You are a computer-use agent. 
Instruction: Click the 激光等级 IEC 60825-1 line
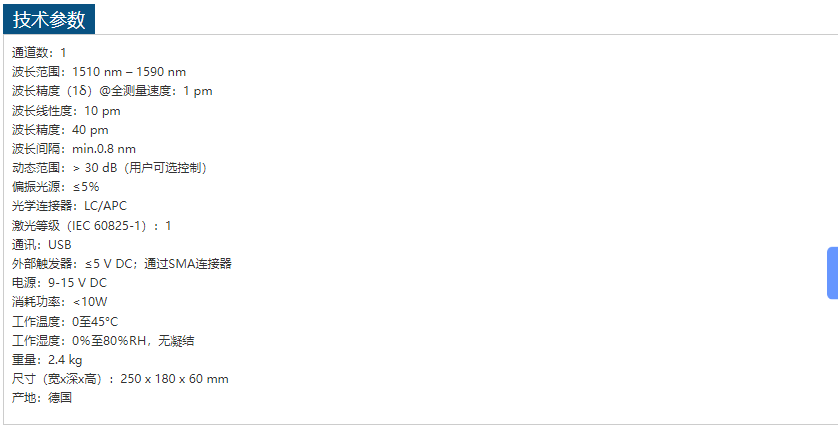click(x=92, y=226)
